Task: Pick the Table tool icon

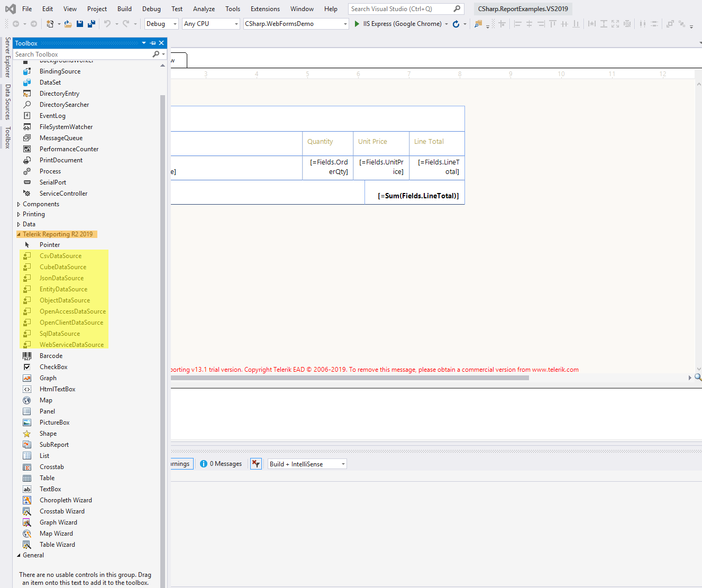Action: click(x=27, y=478)
